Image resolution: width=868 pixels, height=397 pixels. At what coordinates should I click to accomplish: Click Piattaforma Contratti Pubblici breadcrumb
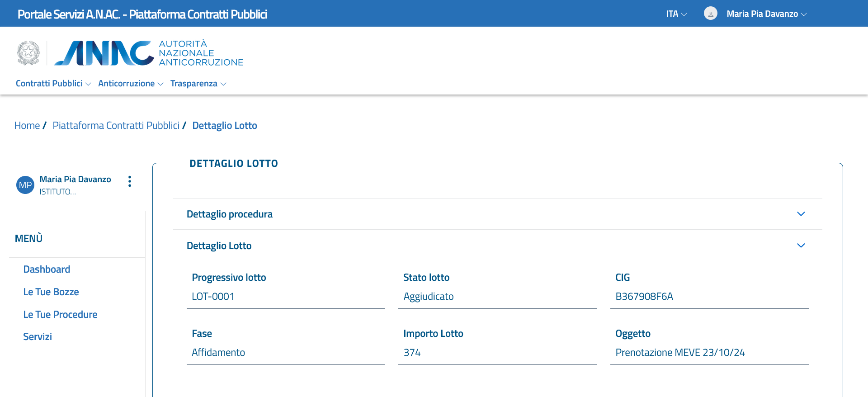click(116, 126)
